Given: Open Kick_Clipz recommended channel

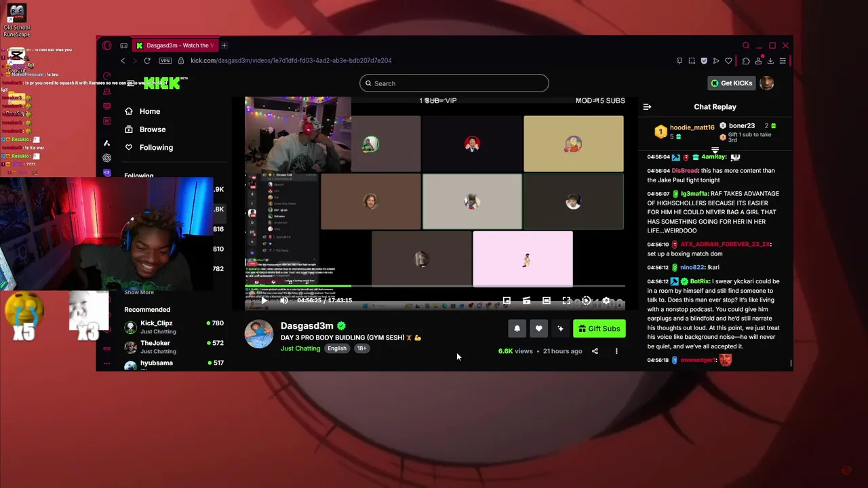Looking at the screenshot, I should pos(174,327).
